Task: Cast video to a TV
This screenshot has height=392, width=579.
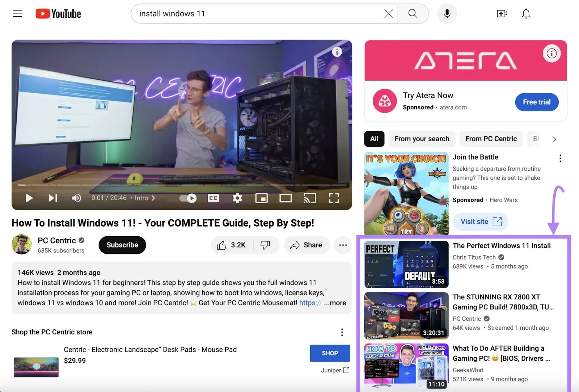Action: 310,198
